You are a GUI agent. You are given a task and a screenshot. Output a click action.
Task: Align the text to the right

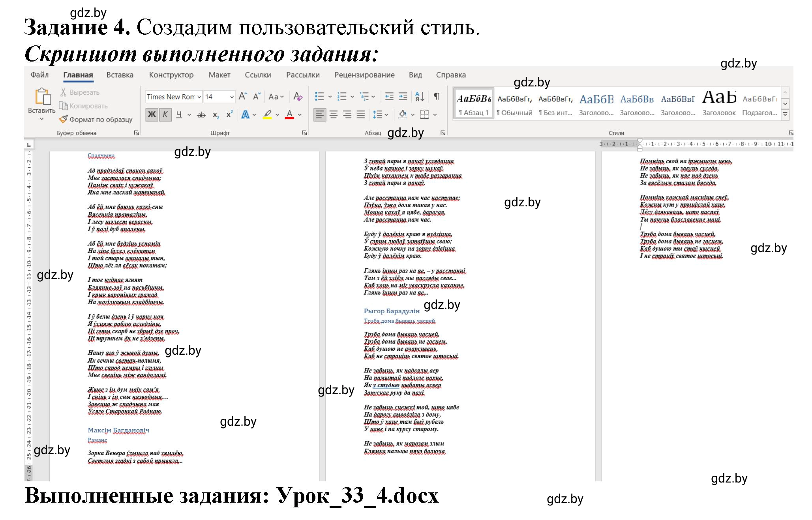click(x=347, y=115)
